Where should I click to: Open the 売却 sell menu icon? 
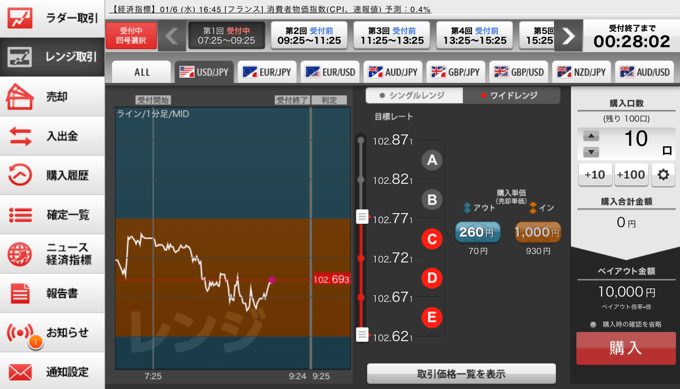[x=20, y=96]
